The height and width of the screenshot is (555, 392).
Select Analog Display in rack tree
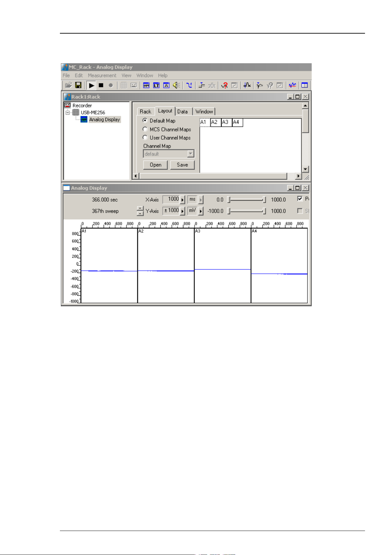pos(105,120)
